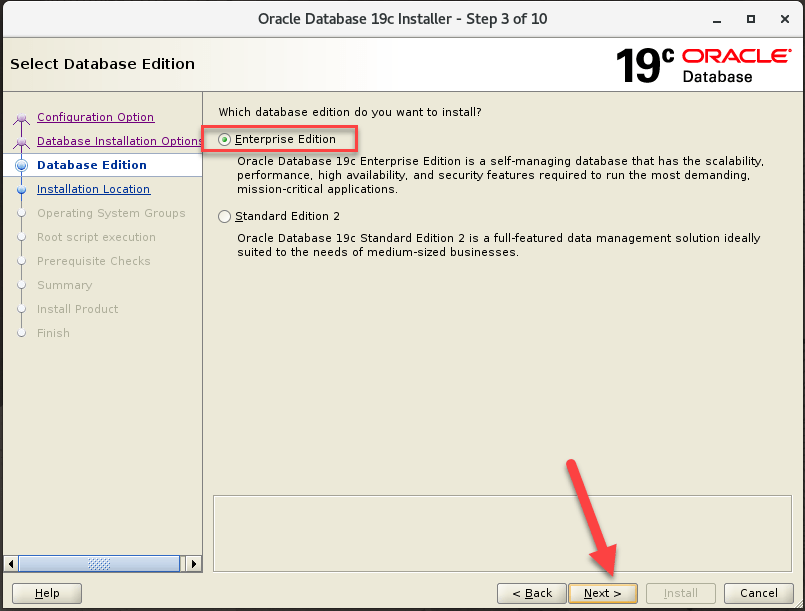Image resolution: width=805 pixels, height=611 pixels.
Task: Click the sidebar scroll left arrow
Action: (x=11, y=564)
